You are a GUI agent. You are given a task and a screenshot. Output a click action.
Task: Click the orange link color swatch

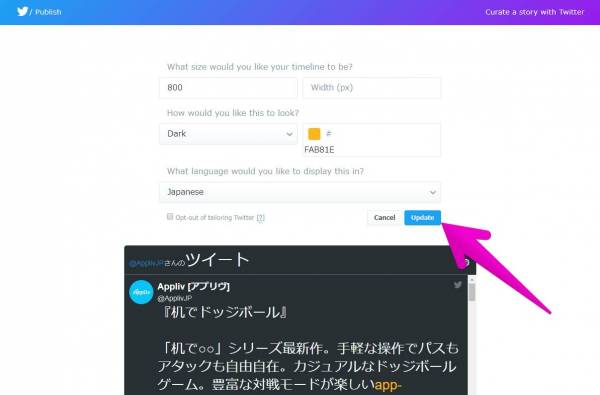pos(314,134)
